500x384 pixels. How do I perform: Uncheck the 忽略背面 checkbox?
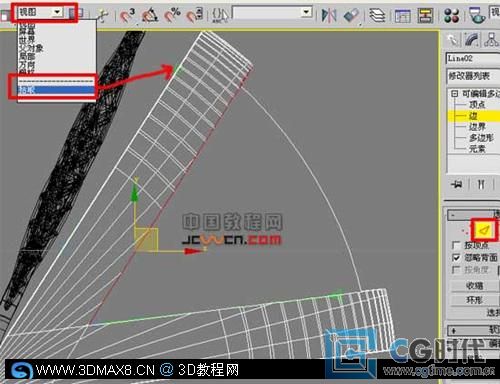[456, 257]
